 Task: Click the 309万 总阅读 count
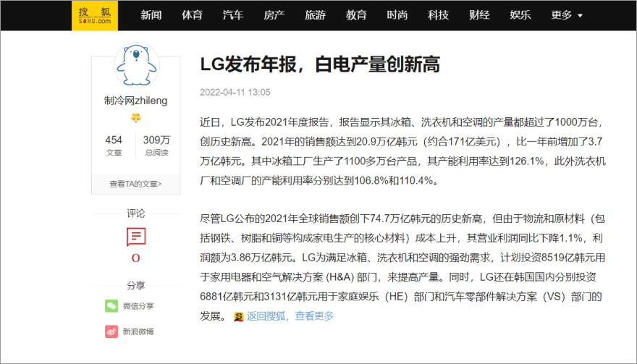[x=156, y=145]
